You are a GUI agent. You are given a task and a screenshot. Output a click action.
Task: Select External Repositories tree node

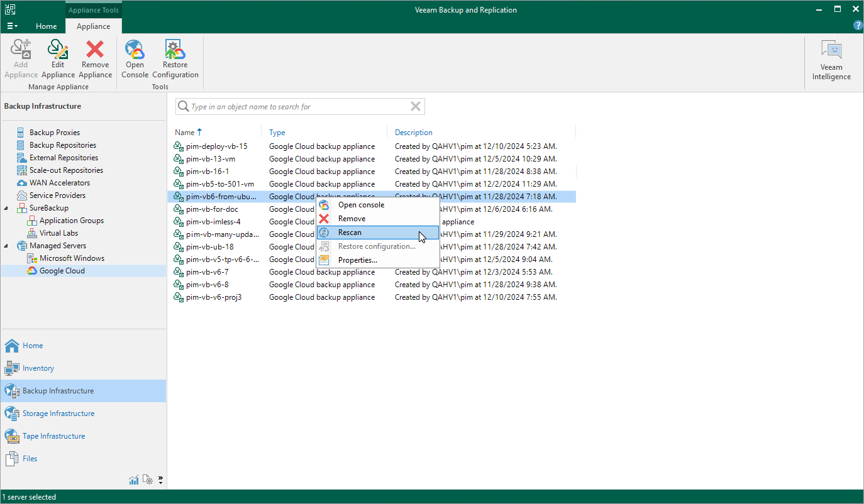click(64, 158)
